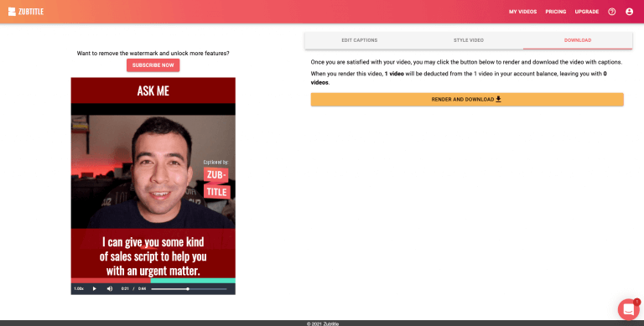644x326 pixels.
Task: Click Render and Download button
Action: point(467,100)
